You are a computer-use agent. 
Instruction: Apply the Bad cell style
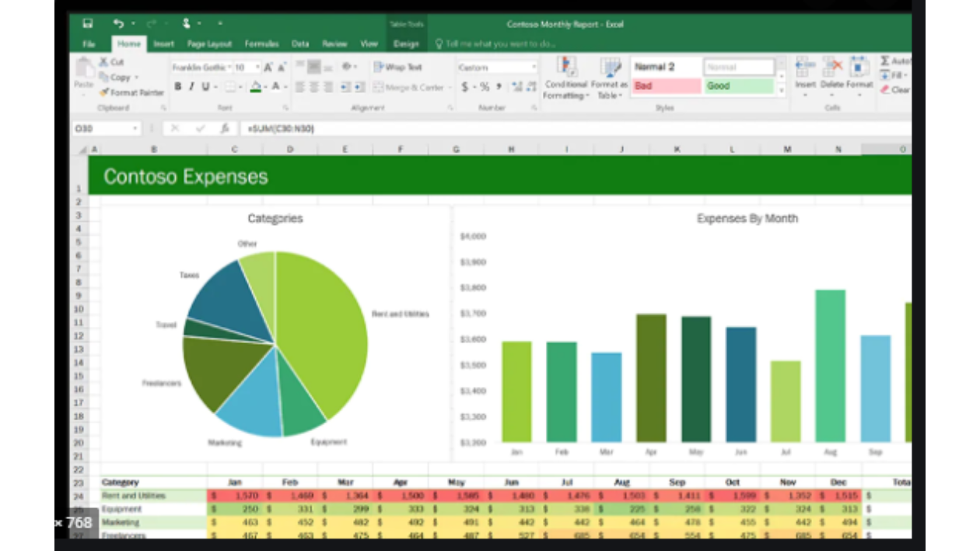(x=666, y=86)
